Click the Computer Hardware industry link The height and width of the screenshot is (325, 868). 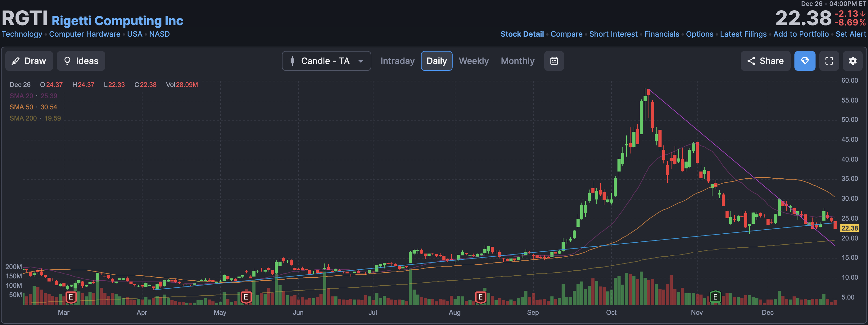(84, 34)
